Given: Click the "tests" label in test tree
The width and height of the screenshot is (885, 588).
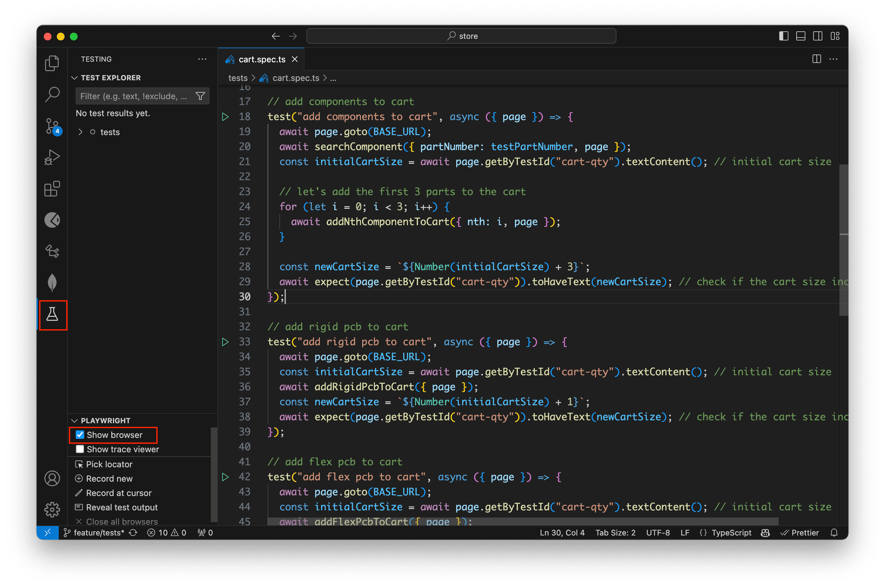Looking at the screenshot, I should pos(110,132).
